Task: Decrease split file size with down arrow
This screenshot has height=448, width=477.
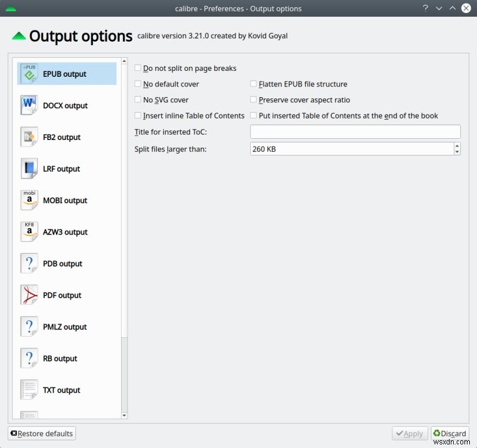Action: 457,153
